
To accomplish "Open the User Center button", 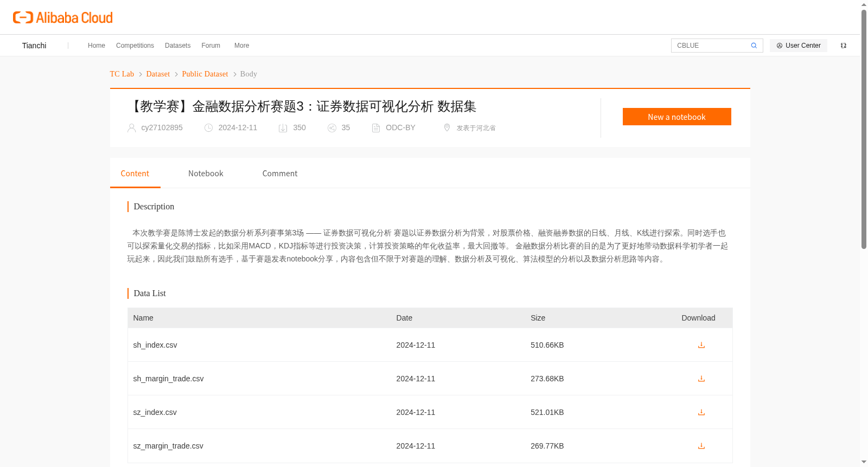I will pyautogui.click(x=799, y=46).
